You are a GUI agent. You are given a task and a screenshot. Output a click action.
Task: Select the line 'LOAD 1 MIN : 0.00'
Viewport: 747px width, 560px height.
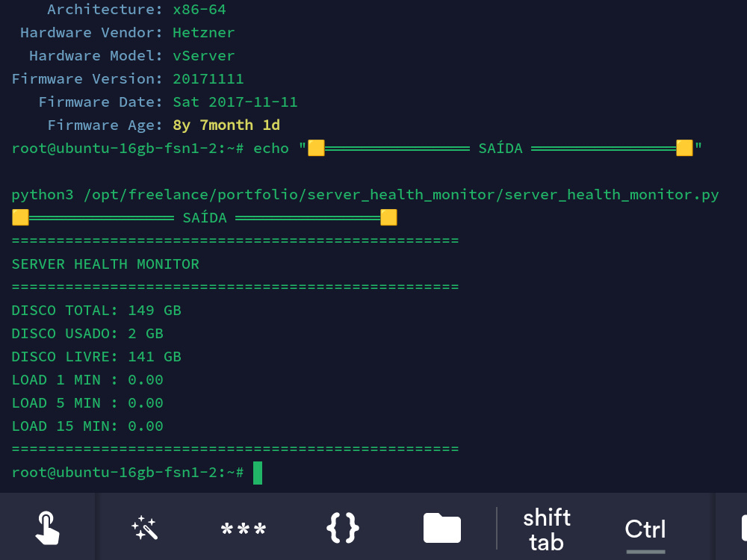[x=87, y=380]
